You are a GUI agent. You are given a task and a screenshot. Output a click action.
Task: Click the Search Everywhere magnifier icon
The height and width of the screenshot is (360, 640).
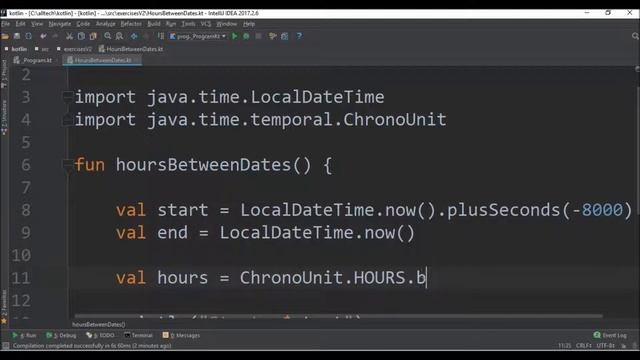click(x=635, y=36)
